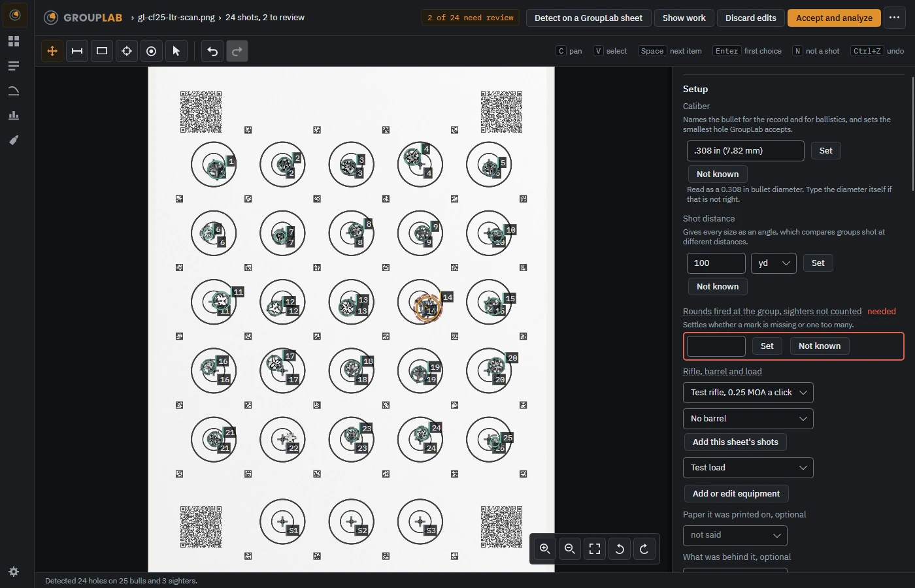Select the pan (move arrows) tool
Viewport: 915px width, 588px height.
(x=52, y=51)
